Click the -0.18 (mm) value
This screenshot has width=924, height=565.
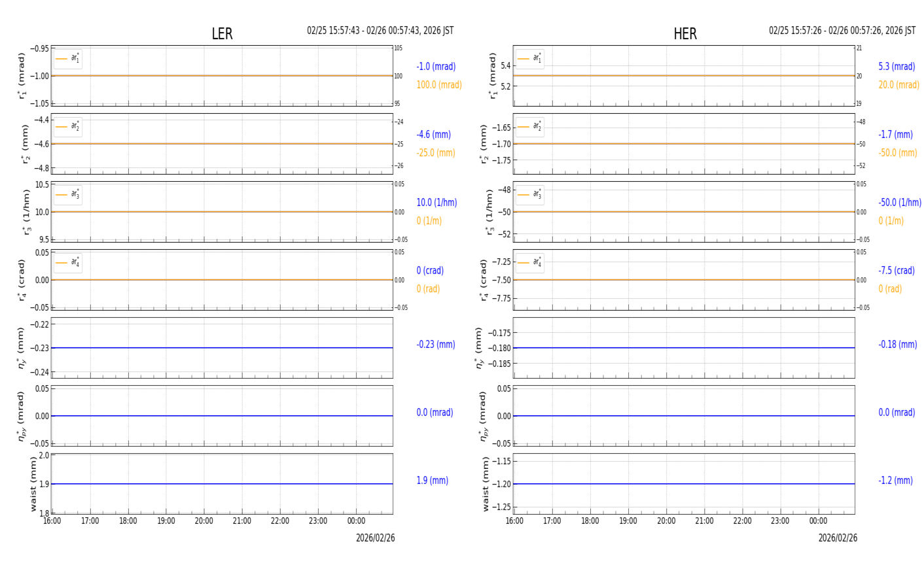[898, 345]
